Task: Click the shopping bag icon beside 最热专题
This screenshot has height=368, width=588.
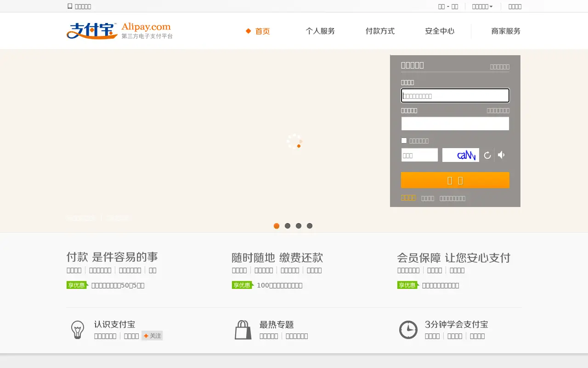Action: click(x=243, y=330)
